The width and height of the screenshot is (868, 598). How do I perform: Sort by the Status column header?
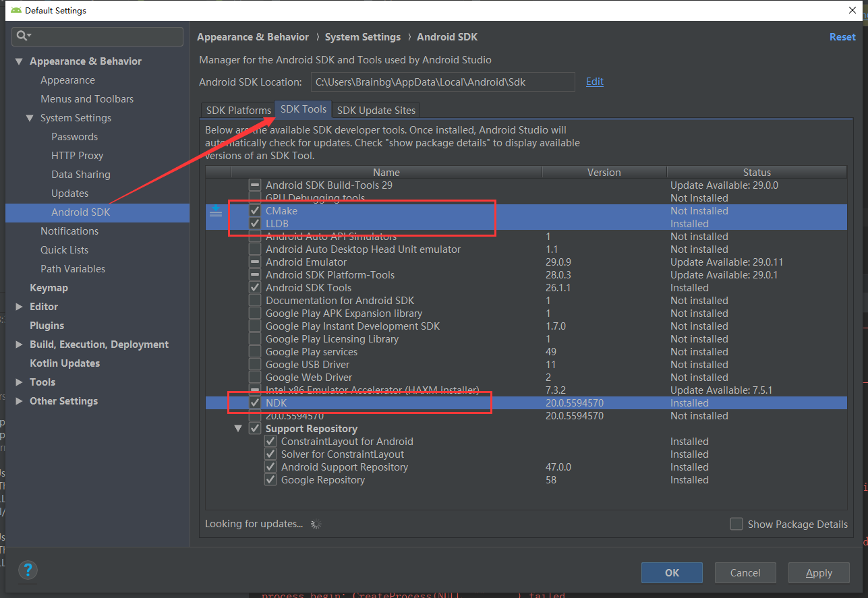coord(757,173)
